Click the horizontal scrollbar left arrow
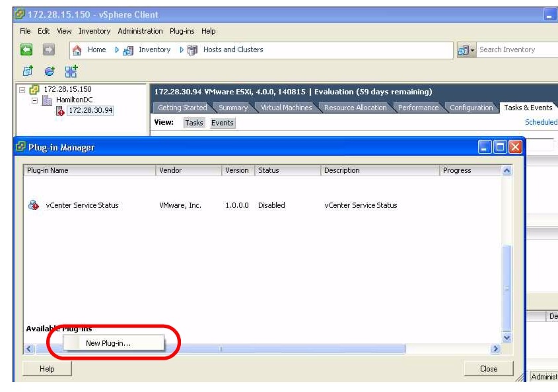 [x=29, y=349]
